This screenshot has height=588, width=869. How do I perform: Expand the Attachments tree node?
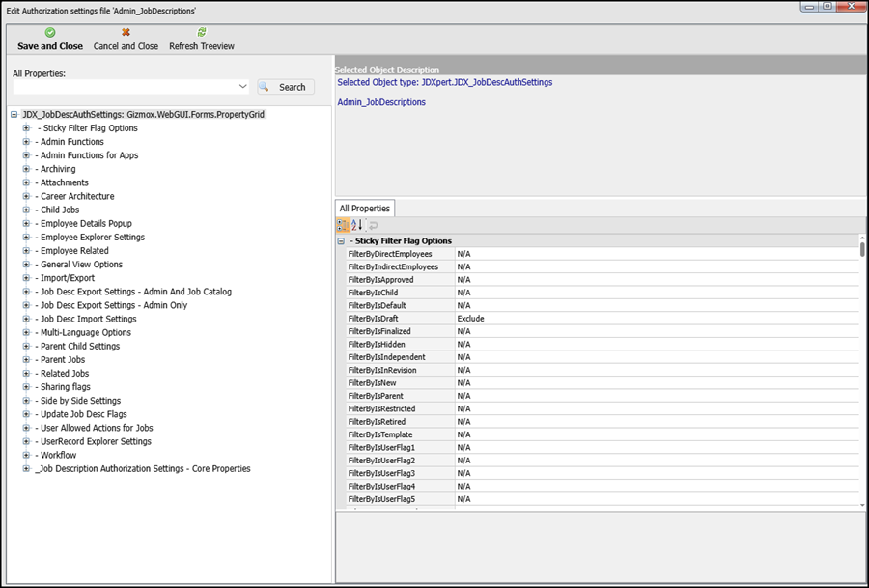tap(26, 182)
